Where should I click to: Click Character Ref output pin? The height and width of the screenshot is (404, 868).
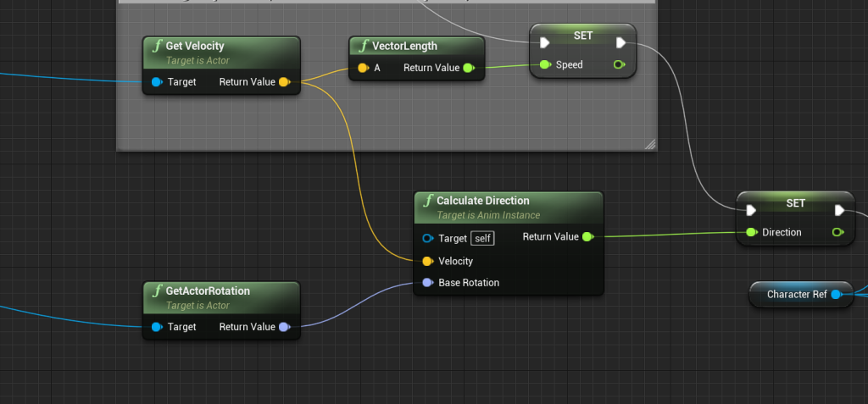[836, 294]
